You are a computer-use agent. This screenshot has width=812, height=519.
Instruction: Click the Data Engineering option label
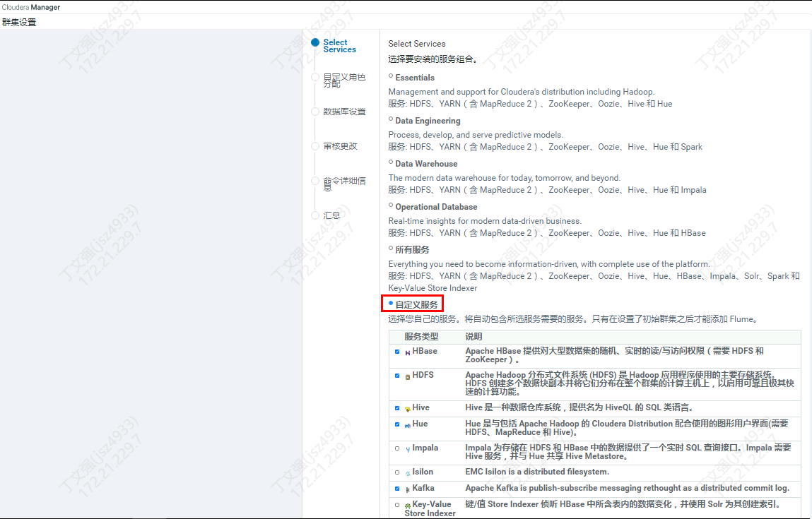[428, 121]
